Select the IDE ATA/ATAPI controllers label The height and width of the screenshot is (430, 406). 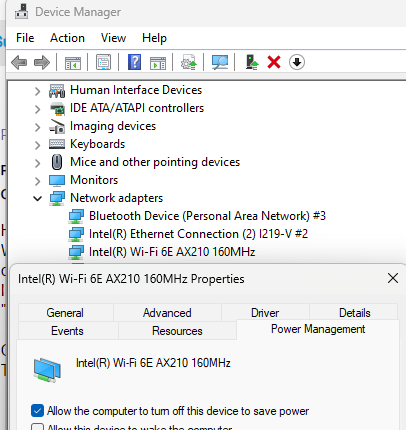click(137, 108)
